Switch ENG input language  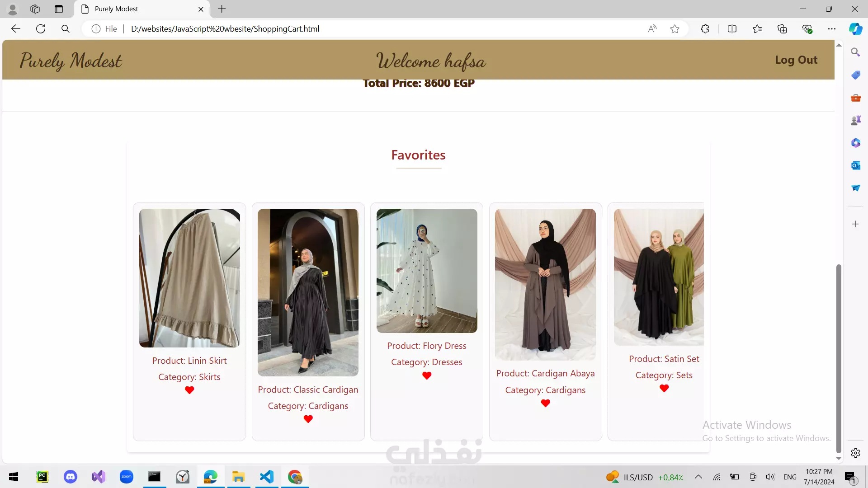click(790, 477)
